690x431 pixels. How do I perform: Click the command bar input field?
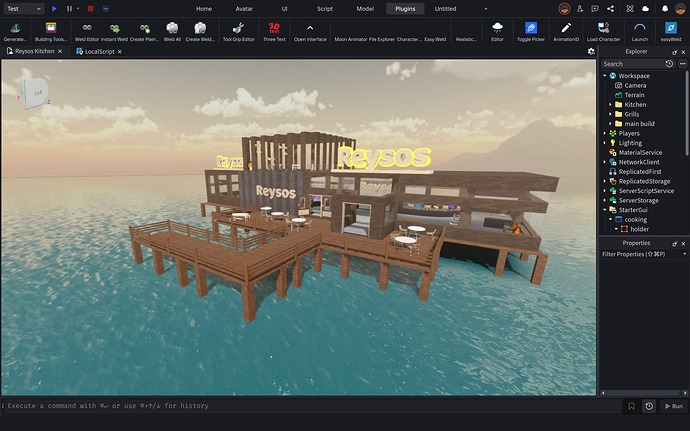click(x=312, y=406)
